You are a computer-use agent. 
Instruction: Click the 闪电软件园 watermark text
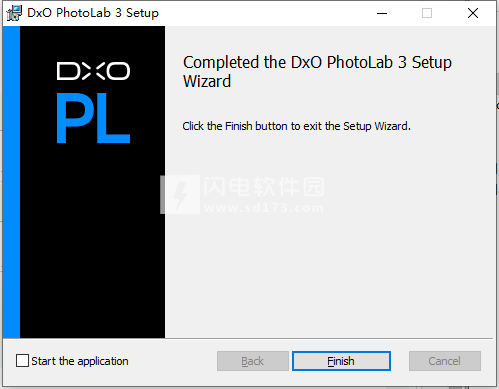coord(264,187)
